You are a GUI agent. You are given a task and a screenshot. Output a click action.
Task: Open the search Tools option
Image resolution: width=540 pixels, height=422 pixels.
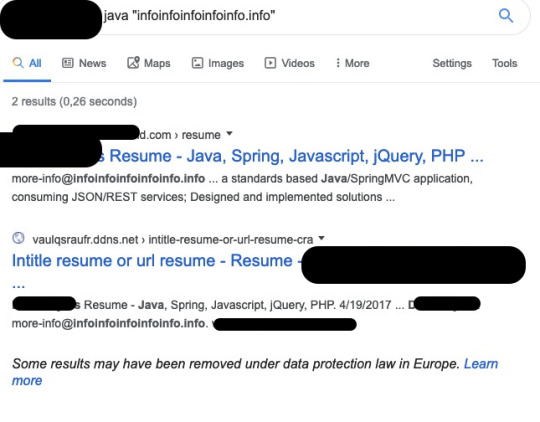[505, 63]
